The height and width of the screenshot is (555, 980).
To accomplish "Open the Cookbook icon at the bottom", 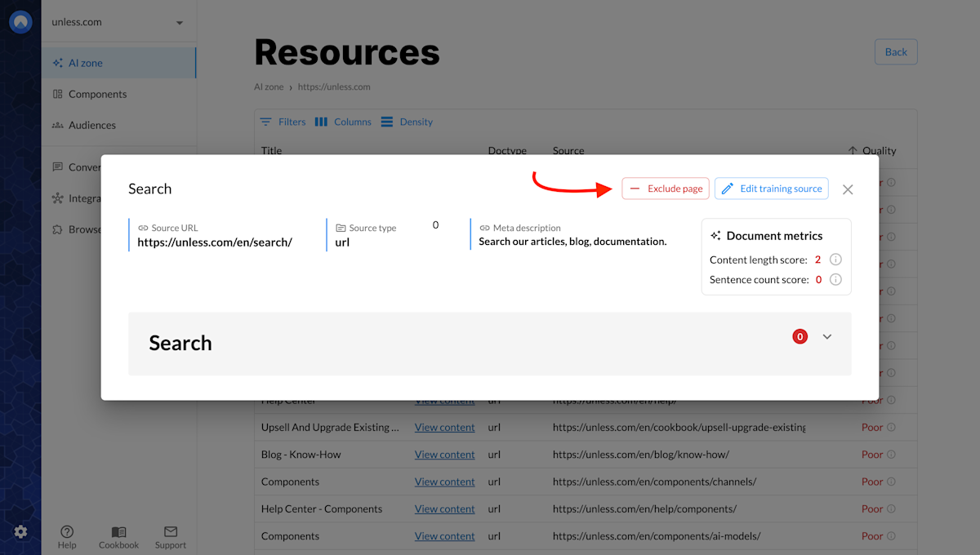I will click(118, 532).
